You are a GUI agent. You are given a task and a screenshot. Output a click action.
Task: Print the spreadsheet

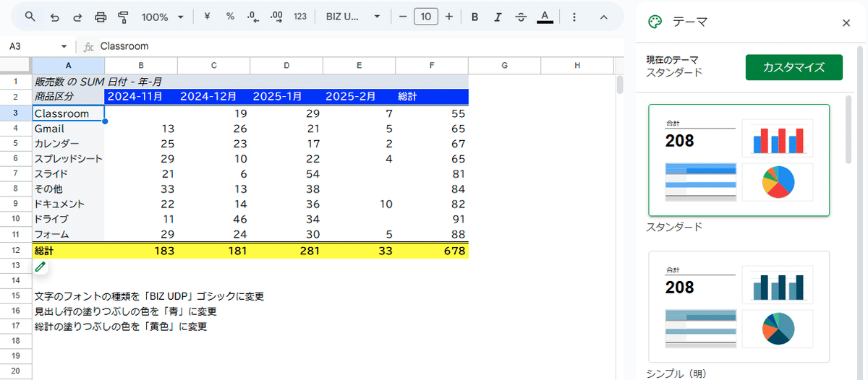click(101, 17)
